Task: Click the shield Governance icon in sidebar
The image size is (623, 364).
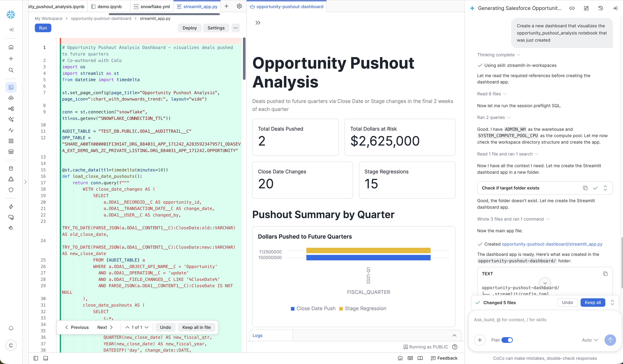Action: tap(11, 190)
